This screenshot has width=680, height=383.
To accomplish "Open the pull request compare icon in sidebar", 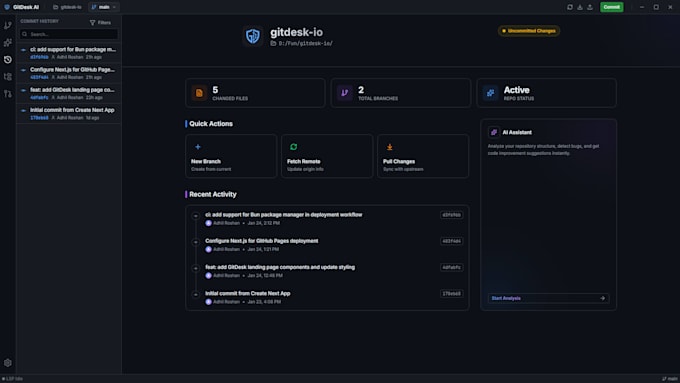I will pos(8,94).
